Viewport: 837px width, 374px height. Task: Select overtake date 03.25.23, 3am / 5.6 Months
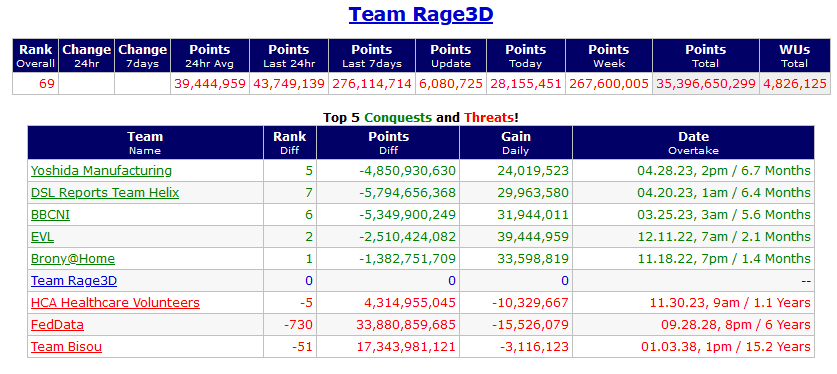(x=724, y=214)
